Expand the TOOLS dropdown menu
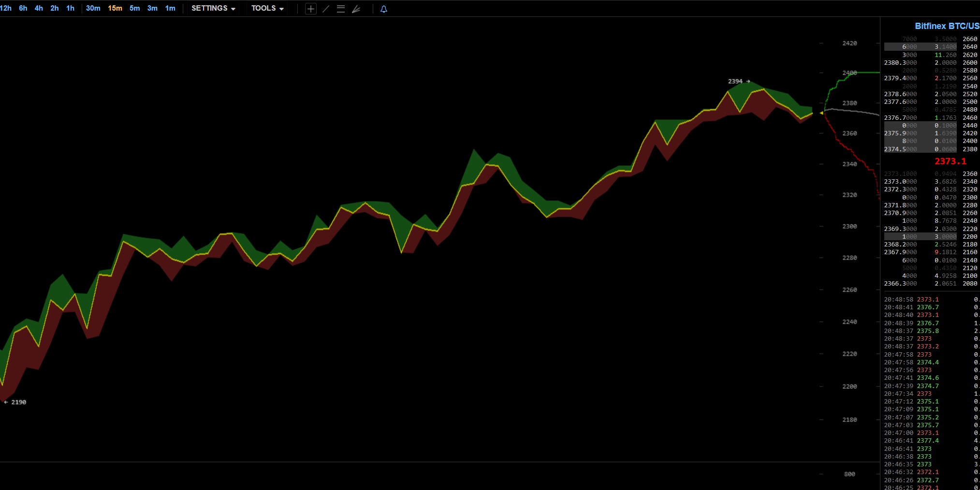980x490 pixels. 267,8
